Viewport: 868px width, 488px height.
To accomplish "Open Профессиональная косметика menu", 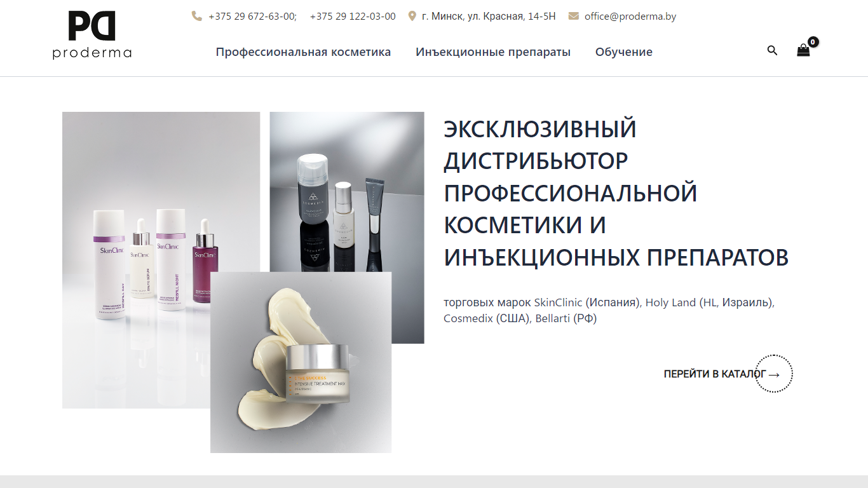I will 303,52.
